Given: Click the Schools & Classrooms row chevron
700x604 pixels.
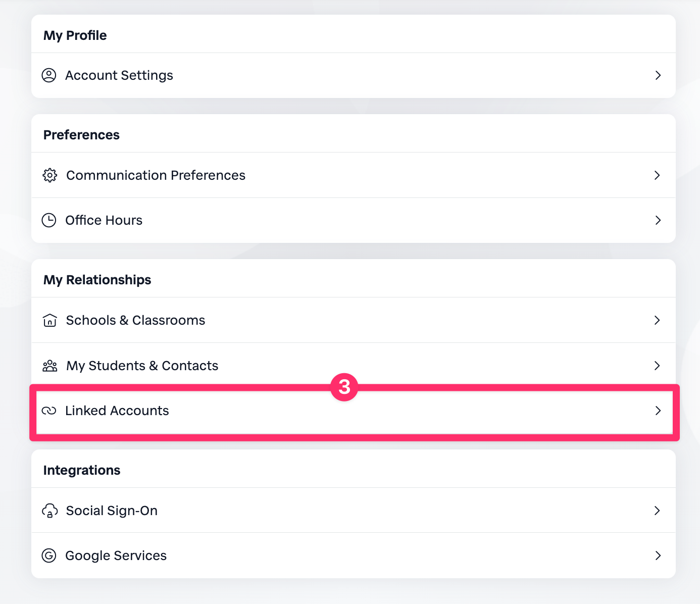Looking at the screenshot, I should (657, 320).
